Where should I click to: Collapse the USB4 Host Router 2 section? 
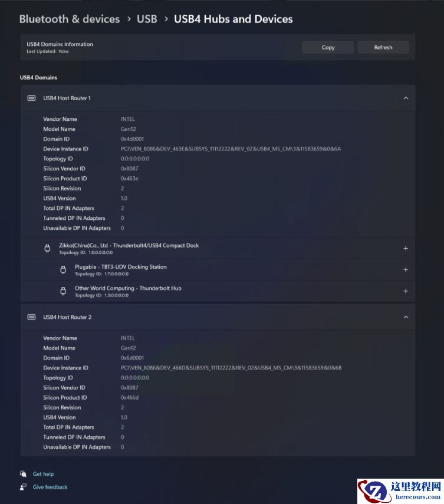[406, 317]
